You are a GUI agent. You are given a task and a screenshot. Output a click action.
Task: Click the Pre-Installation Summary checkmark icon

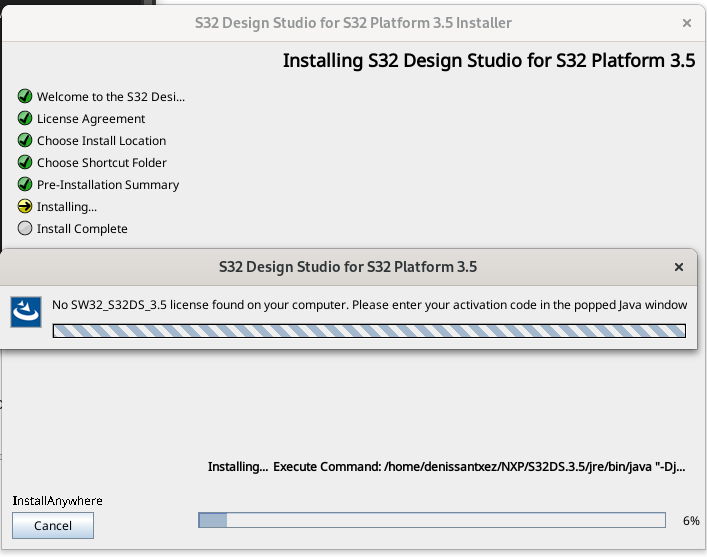[25, 185]
